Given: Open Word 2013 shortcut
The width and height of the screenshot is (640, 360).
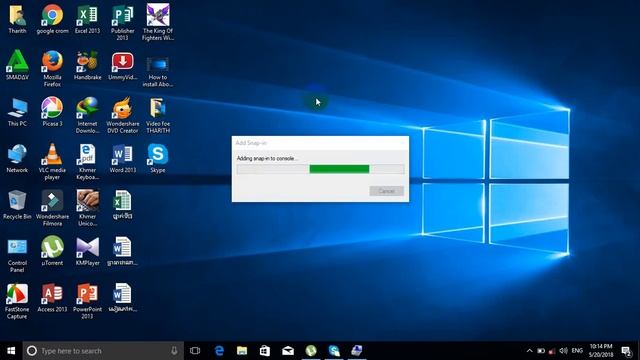Looking at the screenshot, I should coord(122,158).
